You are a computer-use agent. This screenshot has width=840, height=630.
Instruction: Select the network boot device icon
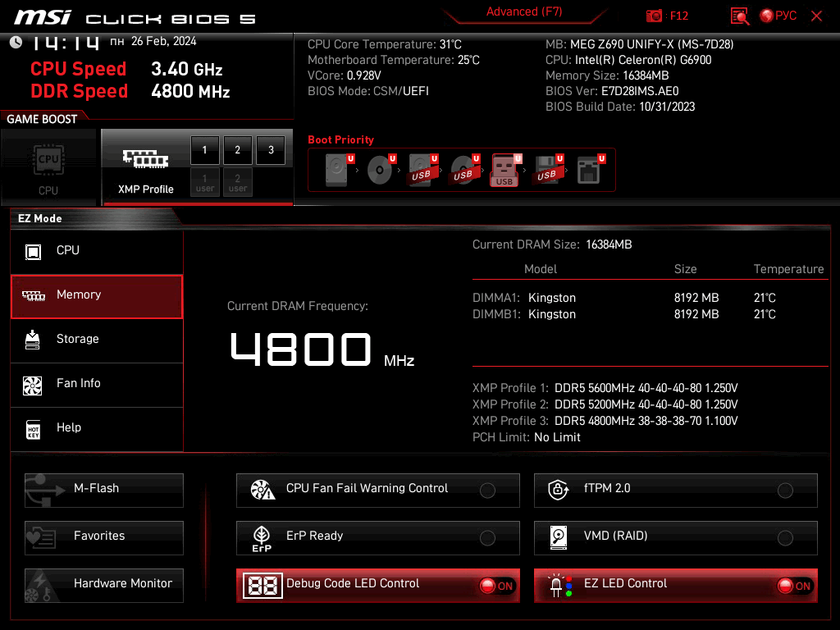point(589,169)
